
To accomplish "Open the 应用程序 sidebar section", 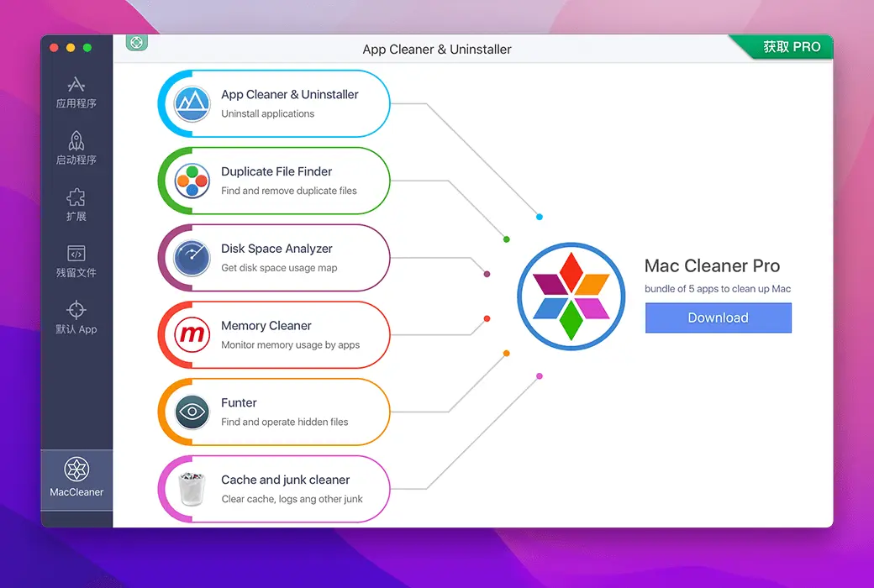I will (76, 92).
